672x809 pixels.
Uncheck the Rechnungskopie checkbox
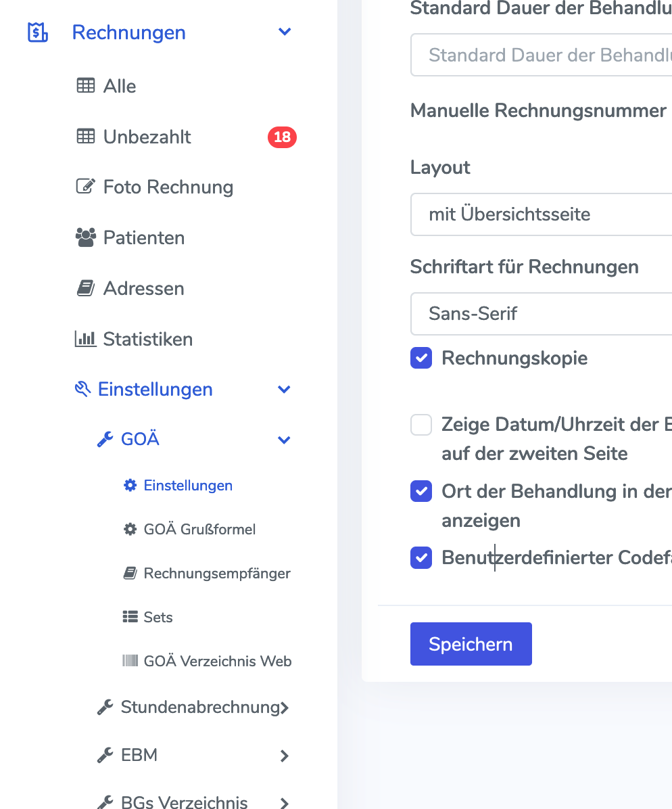pos(421,359)
